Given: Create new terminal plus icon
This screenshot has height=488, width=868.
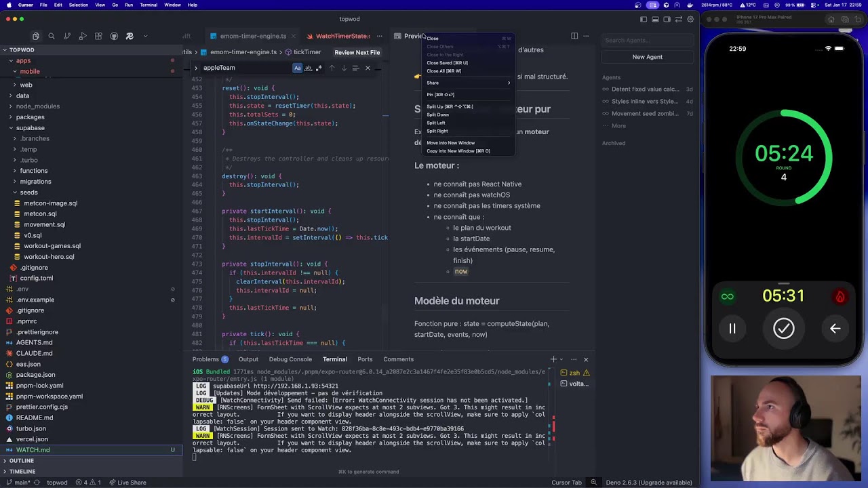Looking at the screenshot, I should point(553,359).
